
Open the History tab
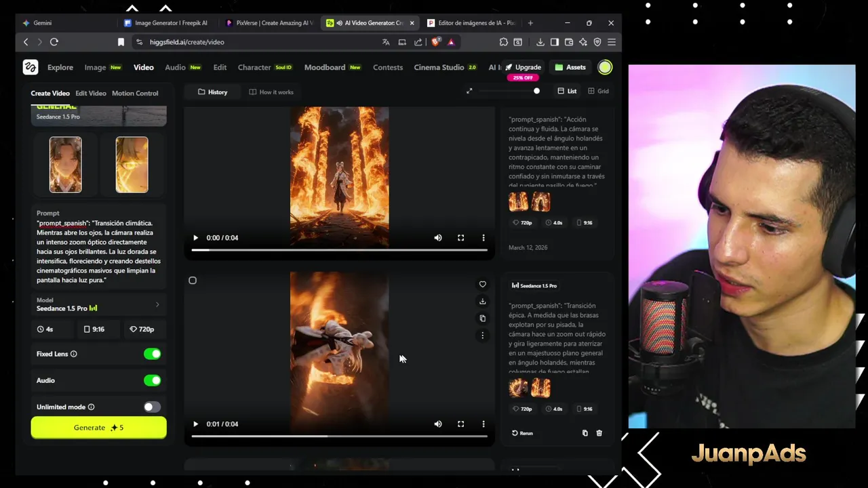tap(213, 91)
